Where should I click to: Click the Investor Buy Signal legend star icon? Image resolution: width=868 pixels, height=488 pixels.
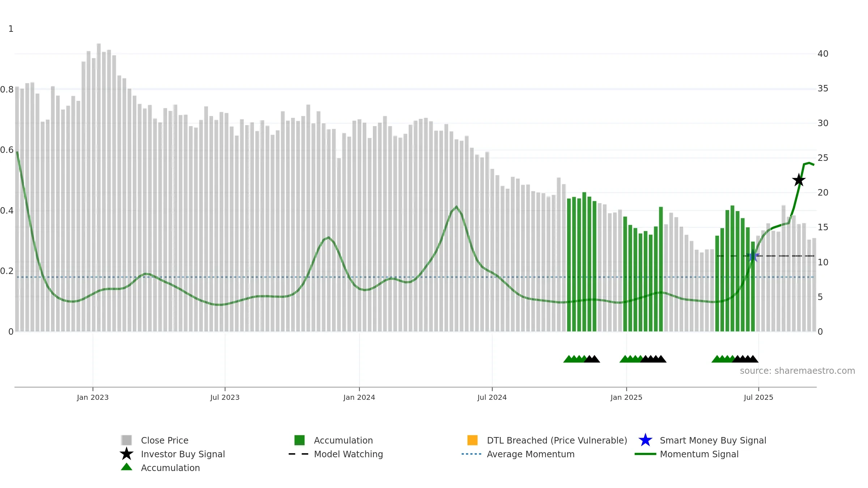[127, 454]
